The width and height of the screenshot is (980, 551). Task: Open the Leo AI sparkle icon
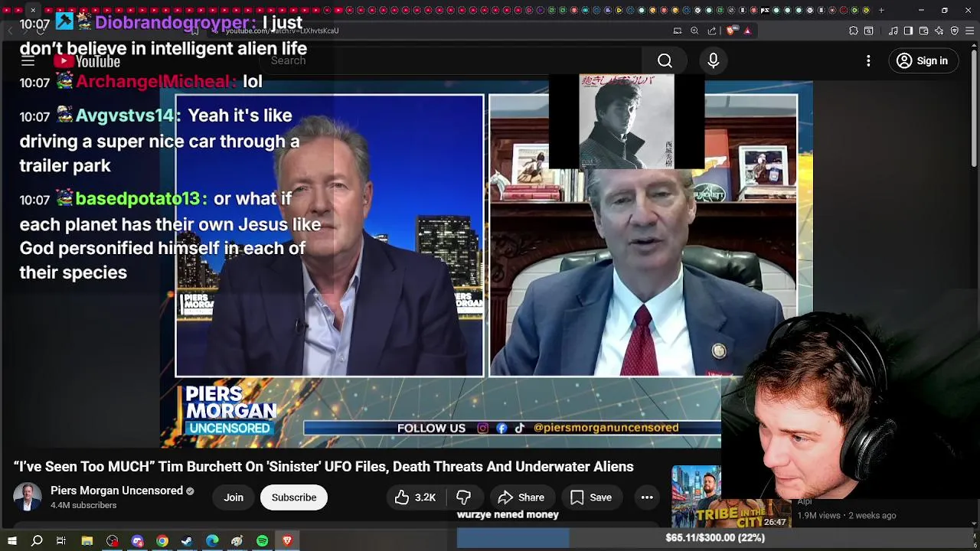point(939,31)
